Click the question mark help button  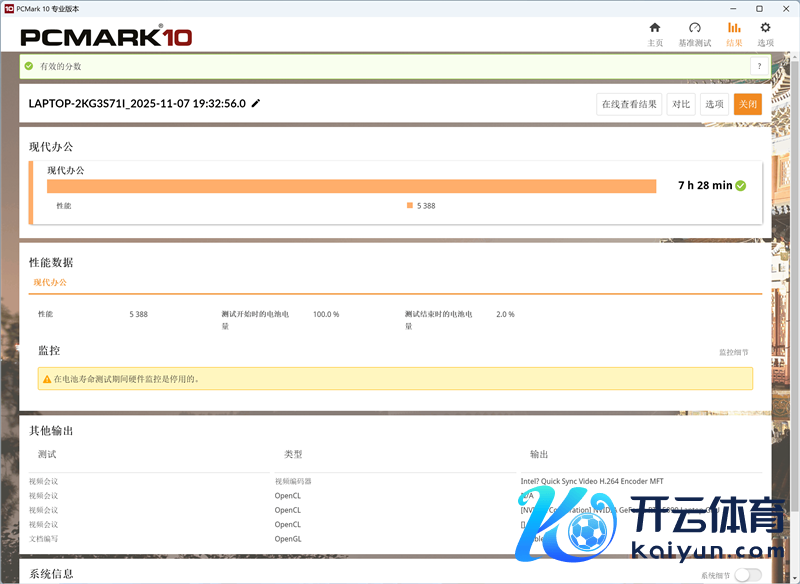[x=757, y=66]
